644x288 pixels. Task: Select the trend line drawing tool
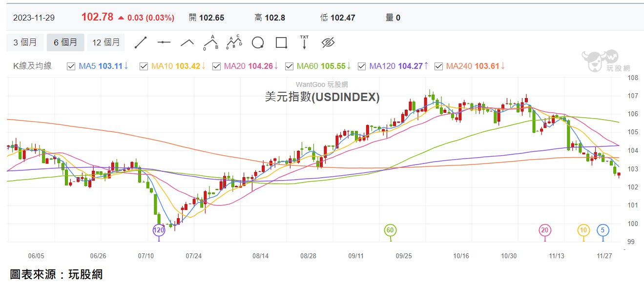click(x=141, y=42)
